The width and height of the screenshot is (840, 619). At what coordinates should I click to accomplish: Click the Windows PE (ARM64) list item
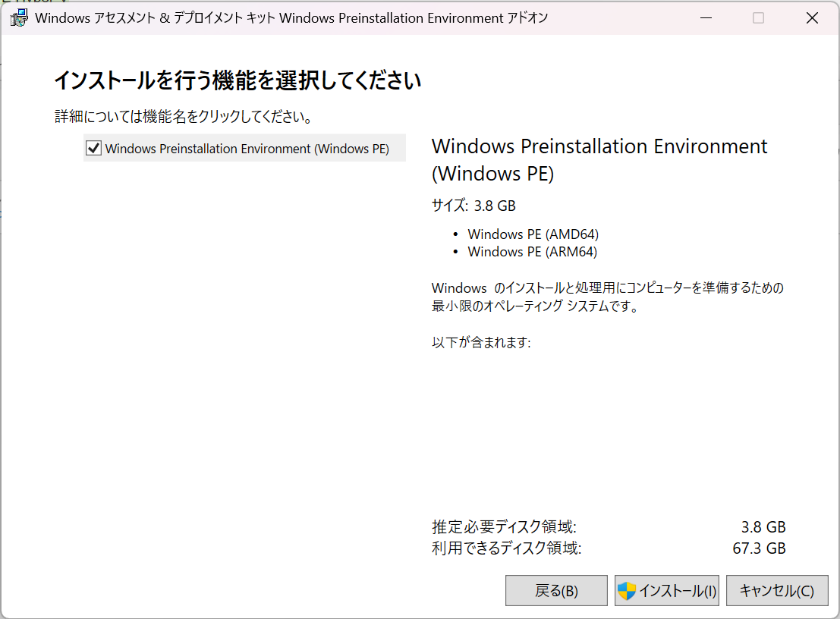(x=531, y=251)
